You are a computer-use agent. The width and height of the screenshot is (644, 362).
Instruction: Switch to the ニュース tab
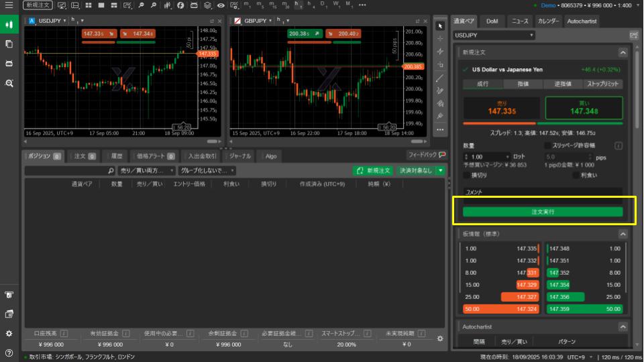click(x=519, y=21)
